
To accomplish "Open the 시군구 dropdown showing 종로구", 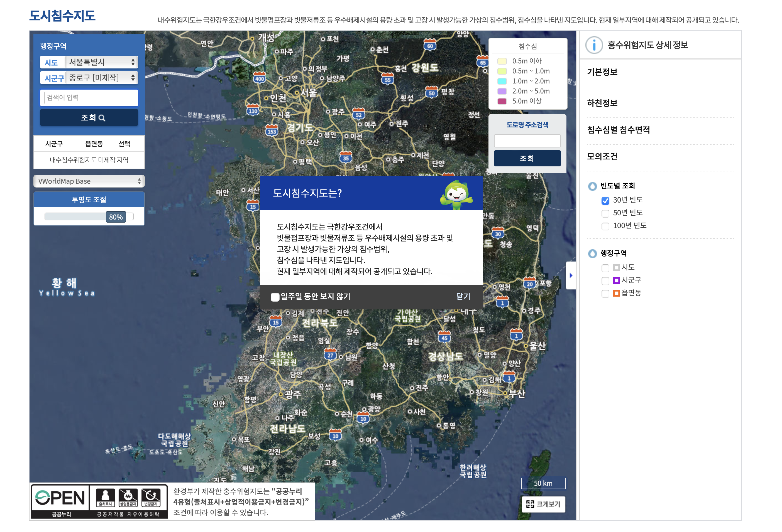I will (101, 78).
